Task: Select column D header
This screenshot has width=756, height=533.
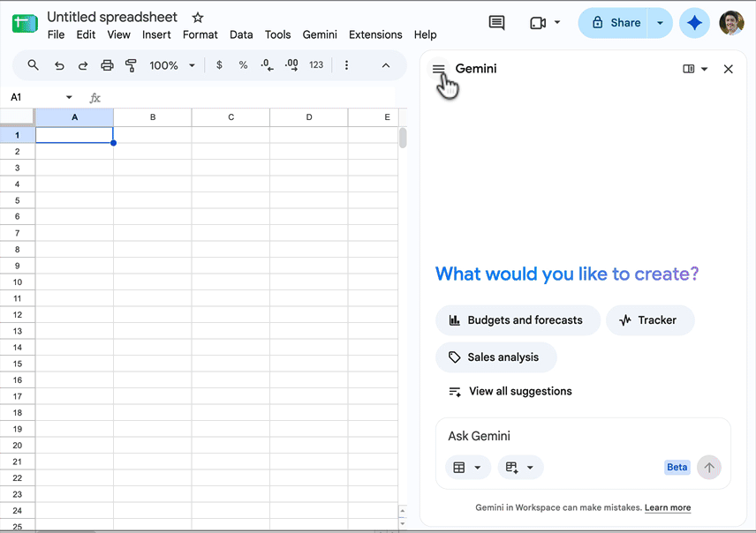Action: [x=309, y=117]
